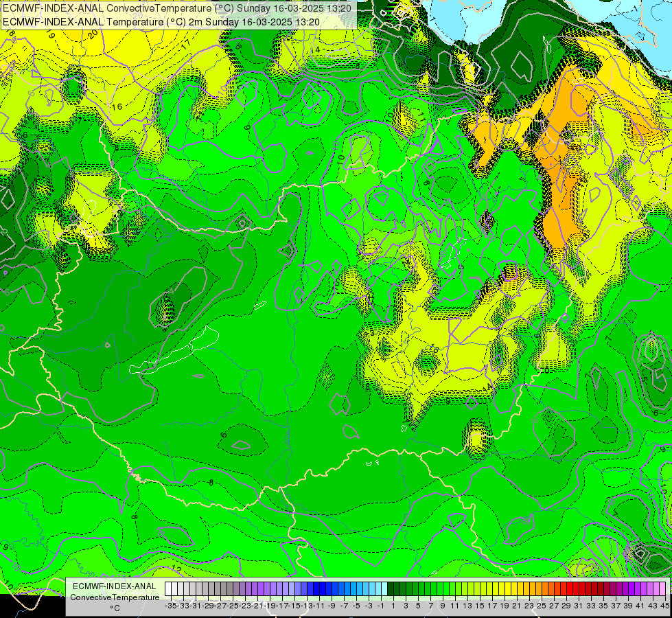Click the 25 value on the legend scale
Image resolution: width=672 pixels, height=618 pixels.
pyautogui.click(x=542, y=606)
